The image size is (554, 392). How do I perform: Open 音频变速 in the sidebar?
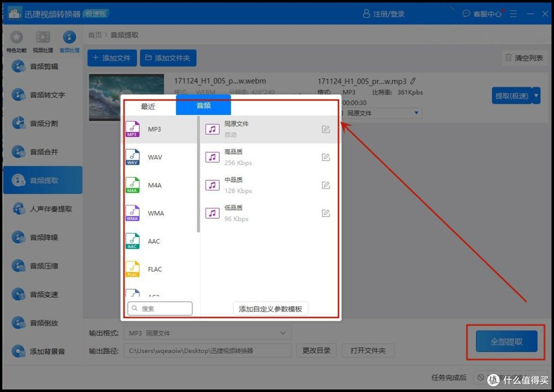(43, 295)
